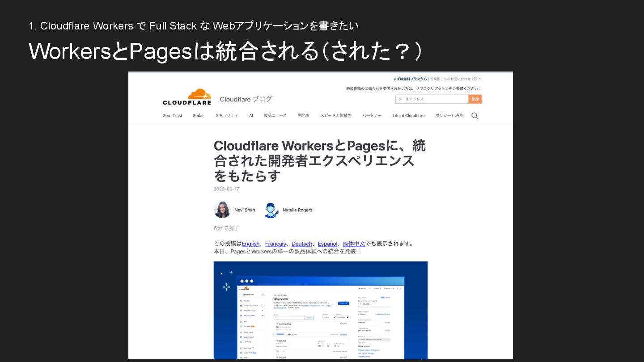Click the globe language icon in top bar
Viewport: 644px width, 362px height.
(x=475, y=79)
